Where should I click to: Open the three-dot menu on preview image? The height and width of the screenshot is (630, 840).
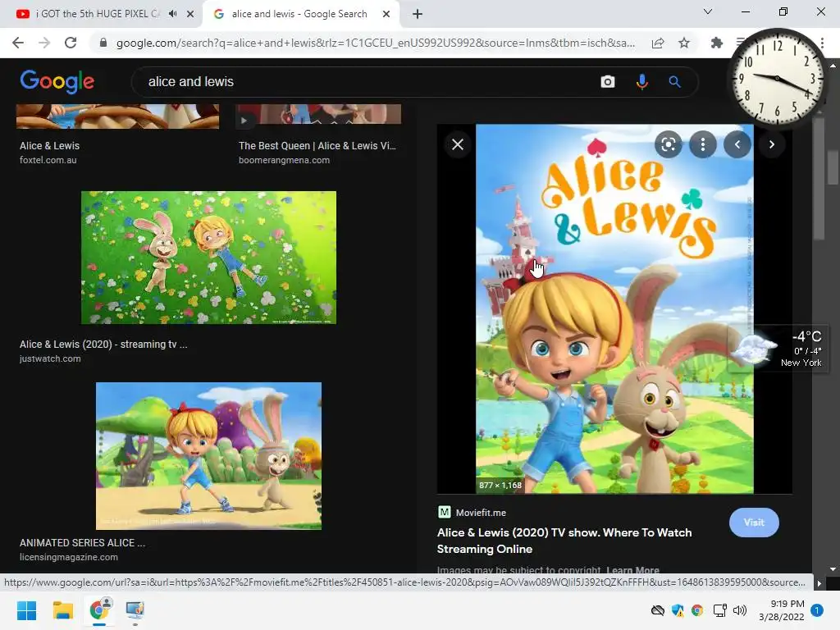[703, 144]
